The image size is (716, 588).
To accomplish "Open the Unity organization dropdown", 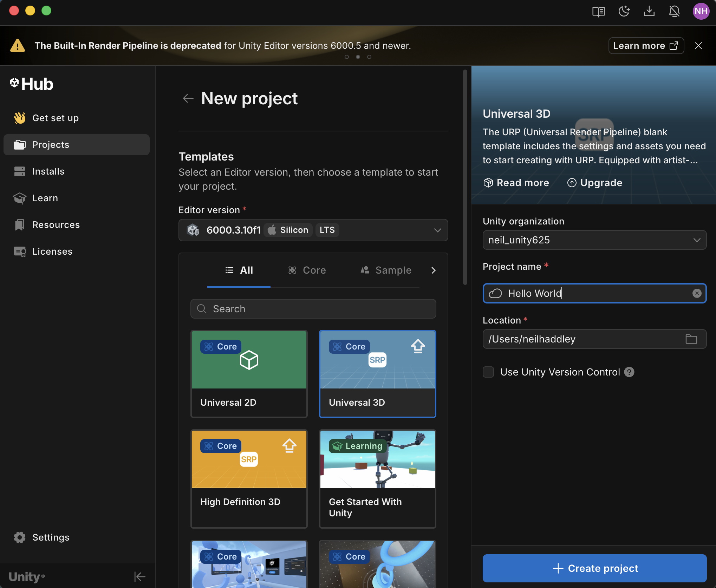I will (x=697, y=240).
